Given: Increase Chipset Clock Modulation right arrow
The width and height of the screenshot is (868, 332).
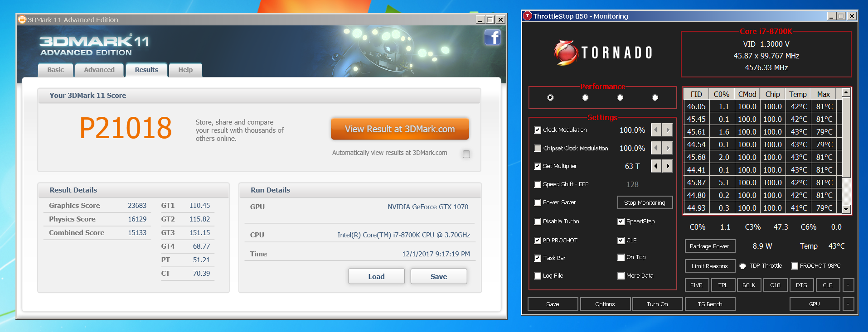Looking at the screenshot, I should (x=668, y=148).
